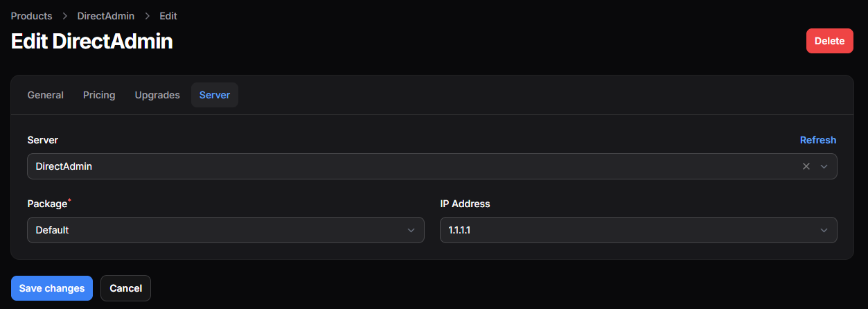Open the Package dropdown showing Default
This screenshot has width=868, height=309.
coord(225,230)
